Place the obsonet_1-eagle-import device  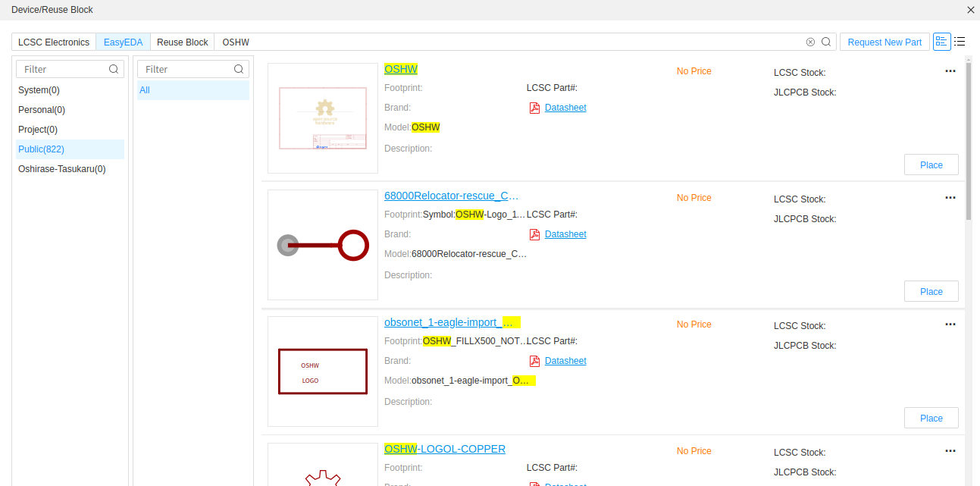(931, 418)
